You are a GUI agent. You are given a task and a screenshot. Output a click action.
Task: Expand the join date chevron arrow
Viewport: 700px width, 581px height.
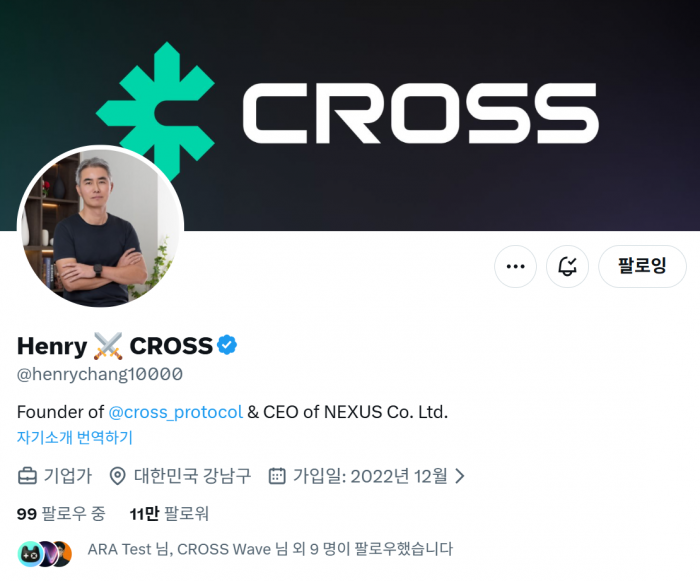coord(459,476)
